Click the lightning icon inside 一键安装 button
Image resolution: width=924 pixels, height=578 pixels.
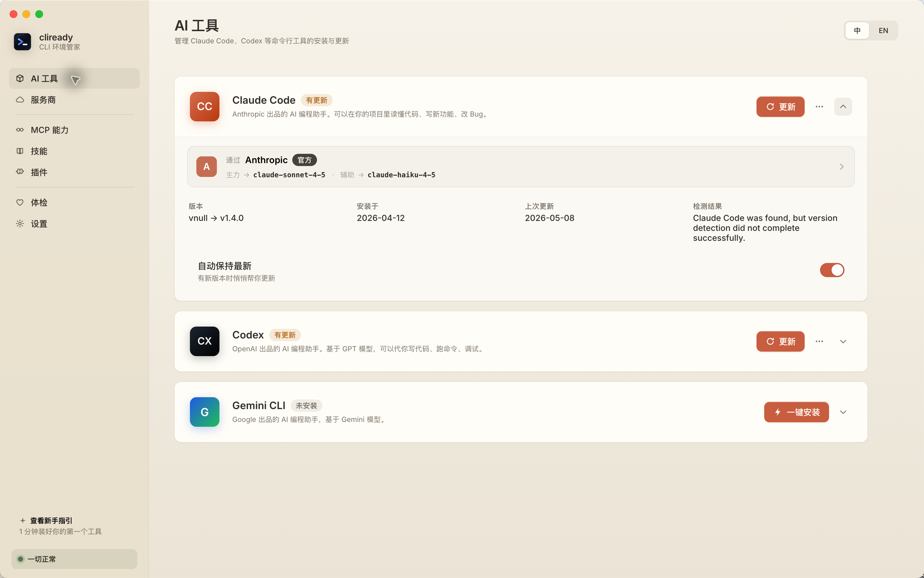[778, 412]
